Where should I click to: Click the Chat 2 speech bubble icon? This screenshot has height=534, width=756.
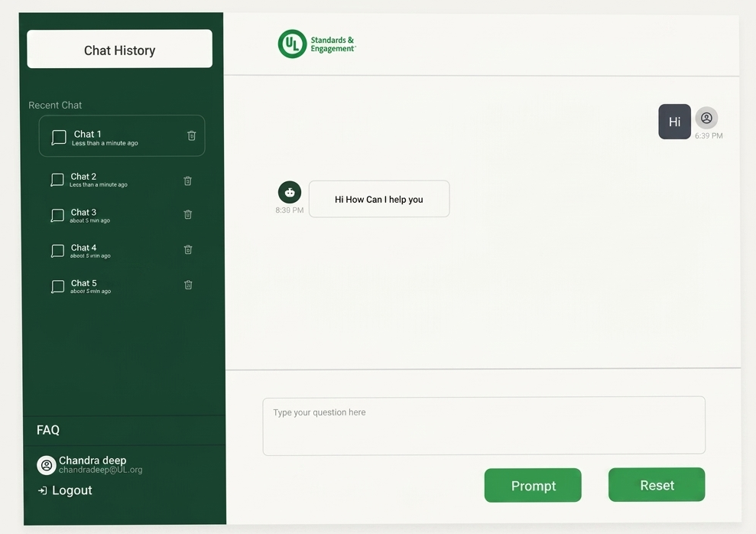57,180
